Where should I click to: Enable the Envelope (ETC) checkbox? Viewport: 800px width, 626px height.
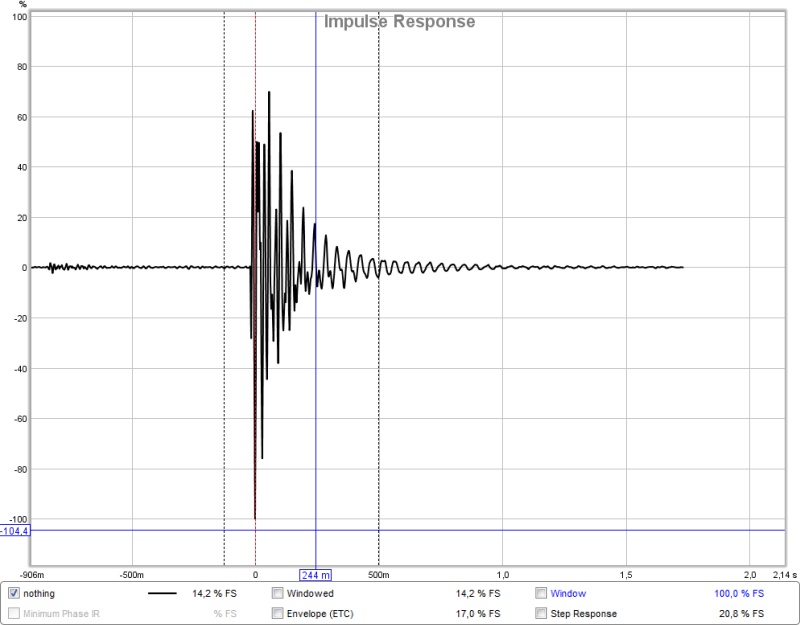point(278,613)
